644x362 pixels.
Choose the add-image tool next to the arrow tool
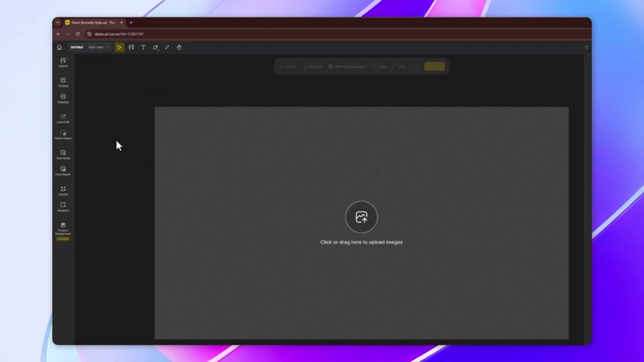(131, 48)
